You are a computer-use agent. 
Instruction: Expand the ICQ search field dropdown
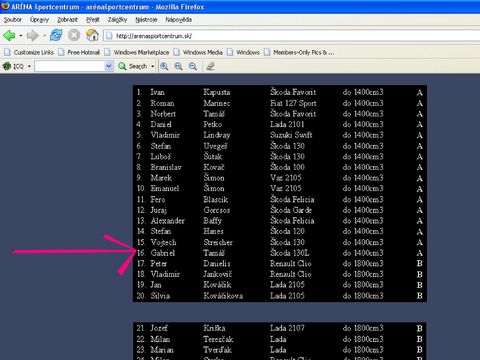[109, 66]
